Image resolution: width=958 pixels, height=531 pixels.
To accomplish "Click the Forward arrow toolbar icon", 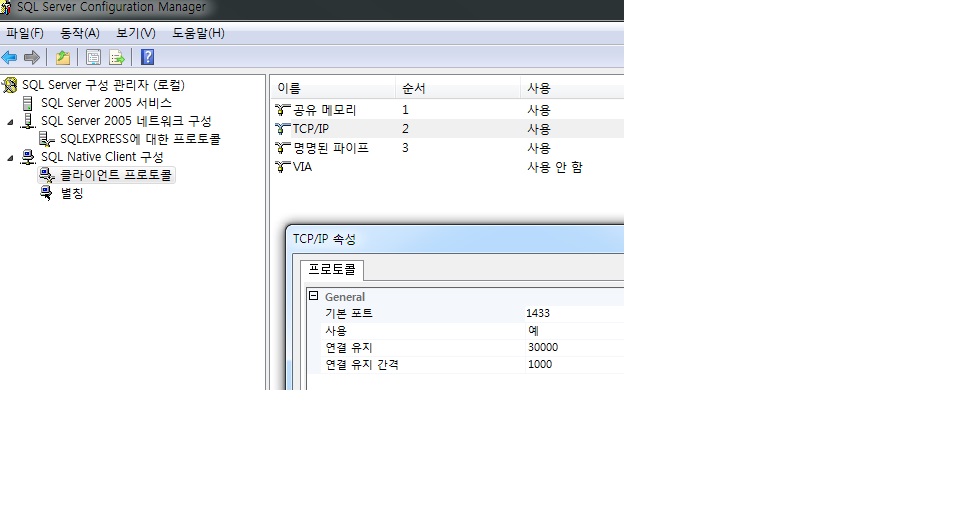I will coord(32,57).
